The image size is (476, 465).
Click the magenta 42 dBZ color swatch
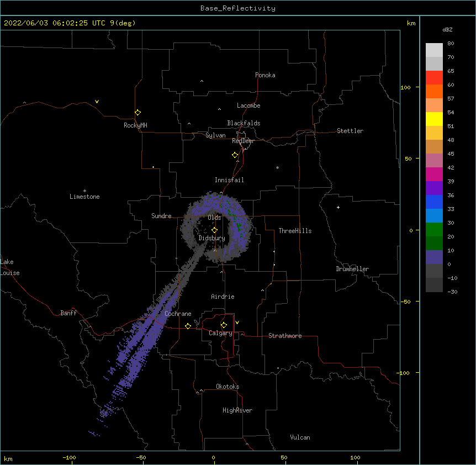coord(434,174)
